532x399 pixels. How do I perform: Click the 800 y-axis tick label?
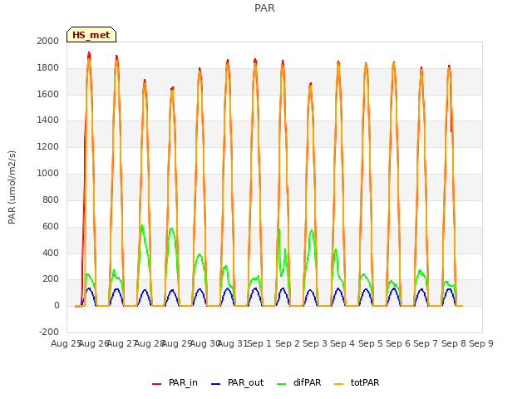(x=51, y=199)
